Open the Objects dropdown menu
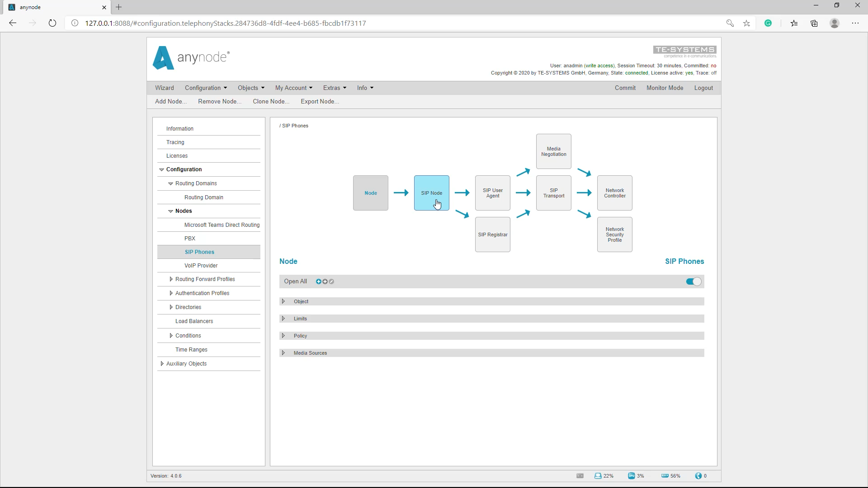This screenshot has width=868, height=488. (x=251, y=88)
